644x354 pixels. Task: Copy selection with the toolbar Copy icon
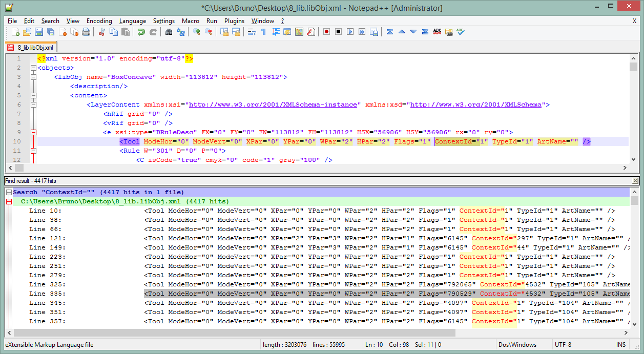(x=113, y=32)
